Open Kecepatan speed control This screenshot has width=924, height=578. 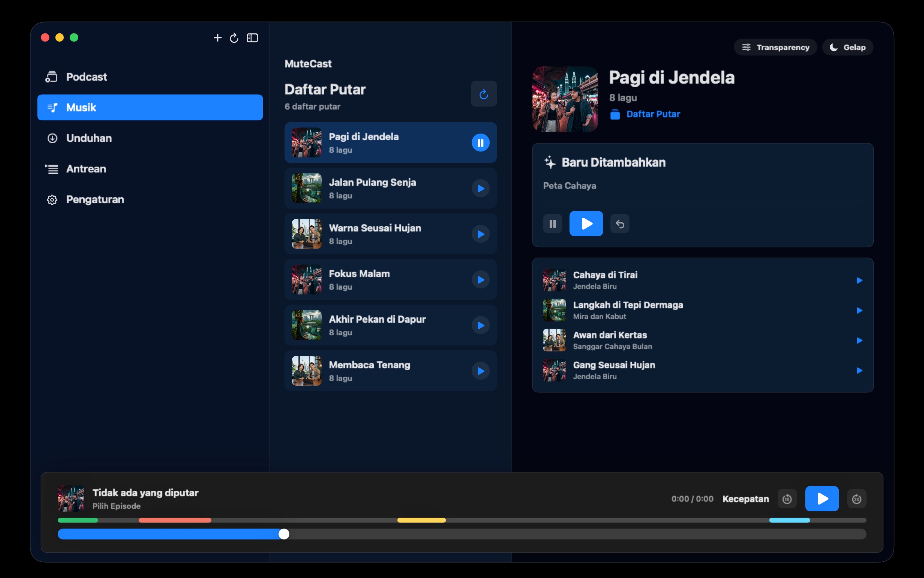pyautogui.click(x=745, y=499)
